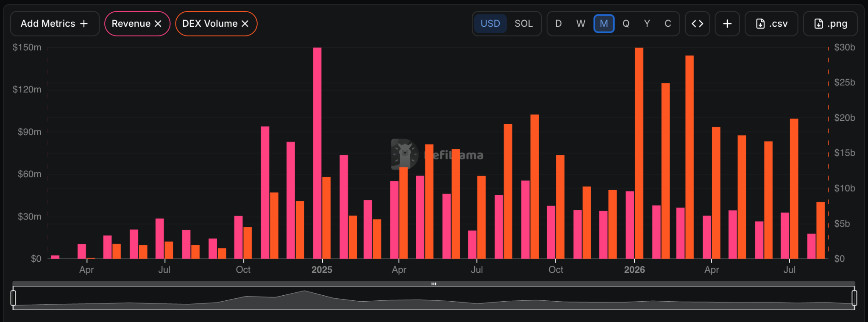
Task: Switch currency denomination to USD
Action: (490, 24)
